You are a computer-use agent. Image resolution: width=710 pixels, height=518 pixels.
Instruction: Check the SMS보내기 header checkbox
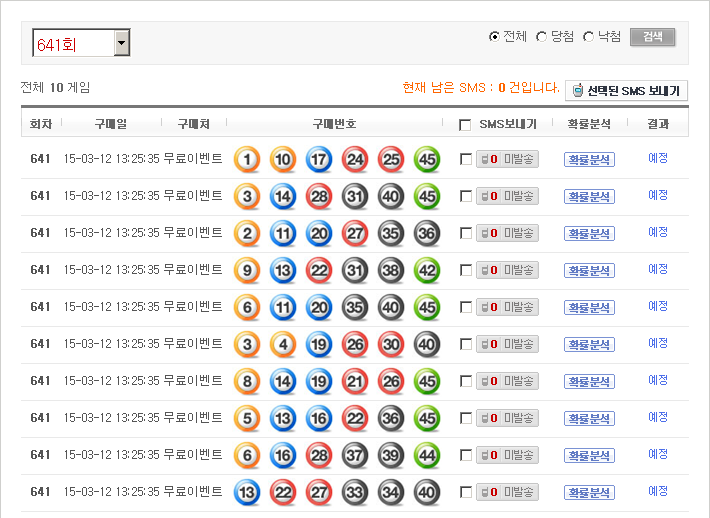click(465, 125)
